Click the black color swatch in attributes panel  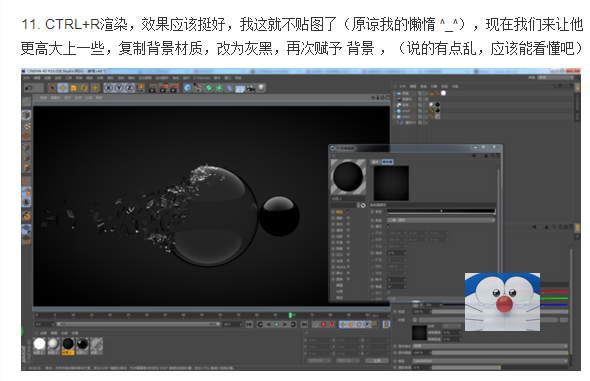point(419,333)
